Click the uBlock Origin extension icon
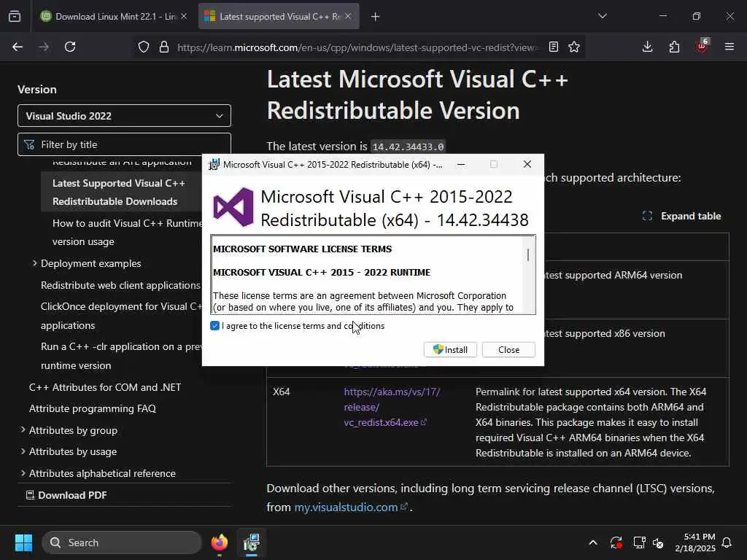Image resolution: width=747 pixels, height=560 pixels. (703, 46)
